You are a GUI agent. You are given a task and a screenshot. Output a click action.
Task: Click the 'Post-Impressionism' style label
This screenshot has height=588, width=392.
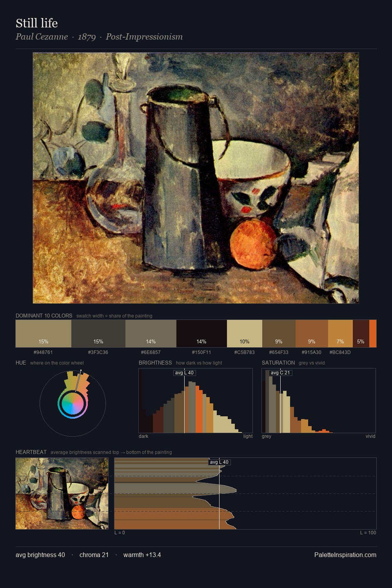click(144, 37)
